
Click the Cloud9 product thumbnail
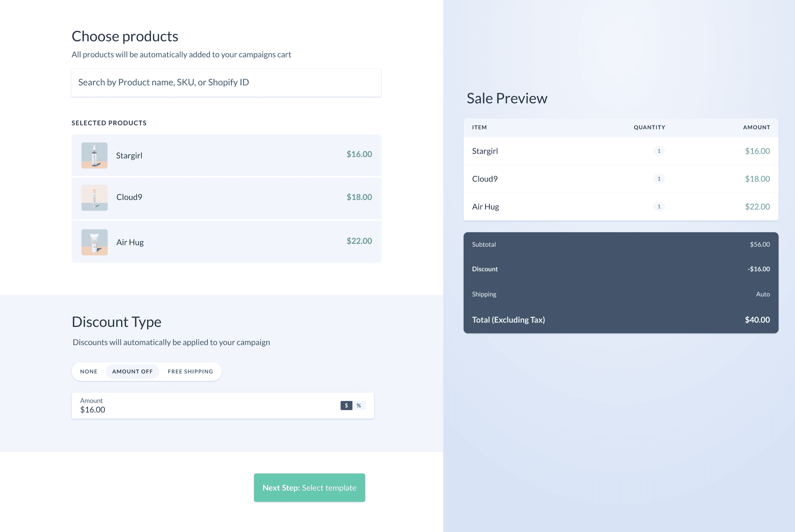pos(94,198)
